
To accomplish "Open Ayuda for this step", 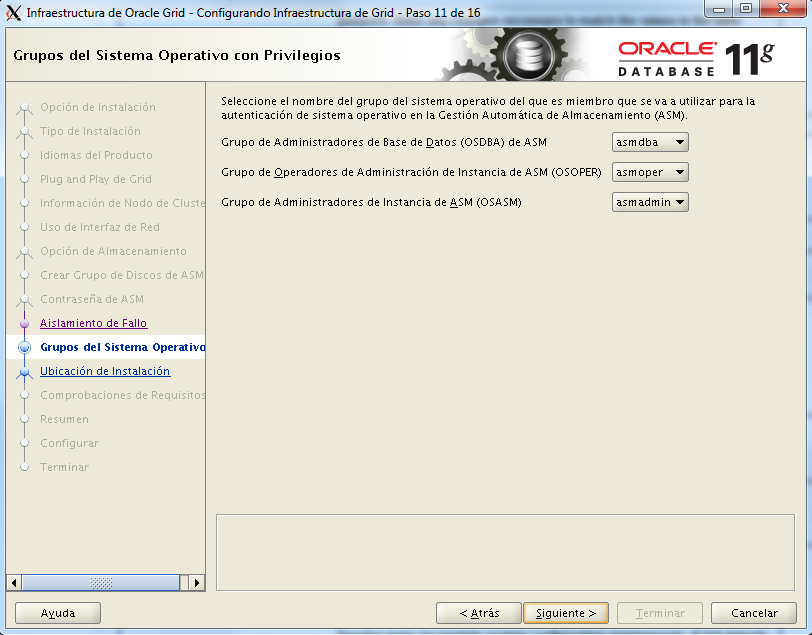I will click(57, 612).
